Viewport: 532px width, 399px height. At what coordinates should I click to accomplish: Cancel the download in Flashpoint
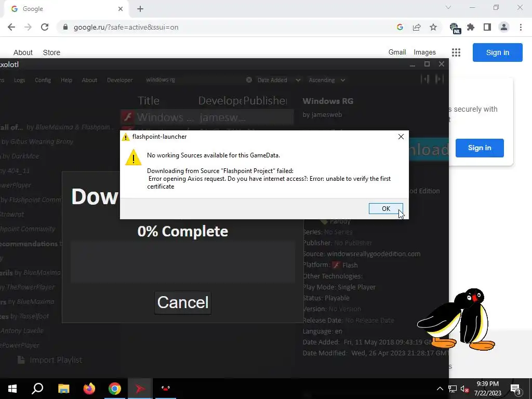(183, 302)
